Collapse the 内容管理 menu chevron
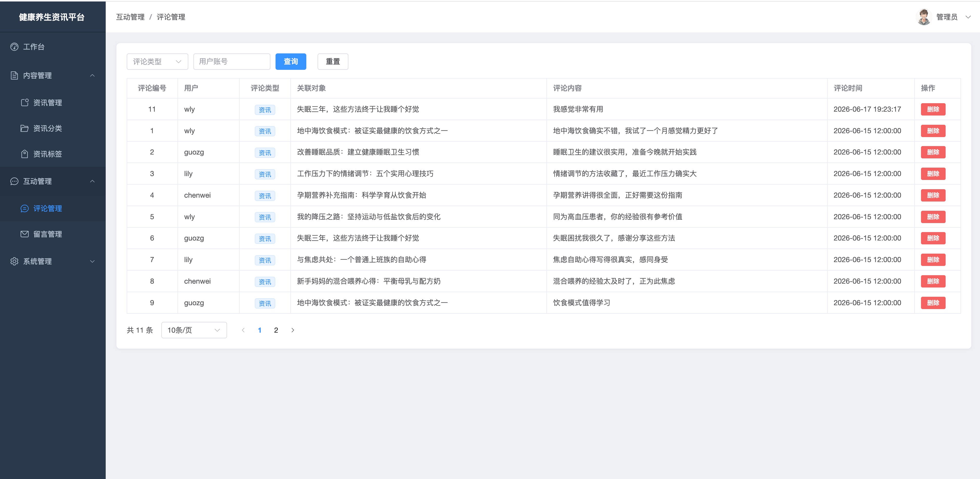Screen dimensions: 980x479 pyautogui.click(x=92, y=75)
